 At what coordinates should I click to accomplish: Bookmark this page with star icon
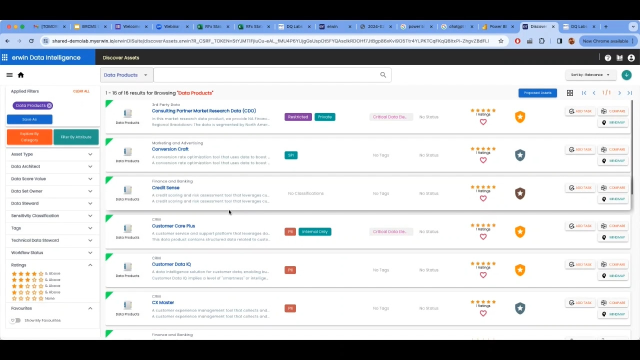[501, 41]
